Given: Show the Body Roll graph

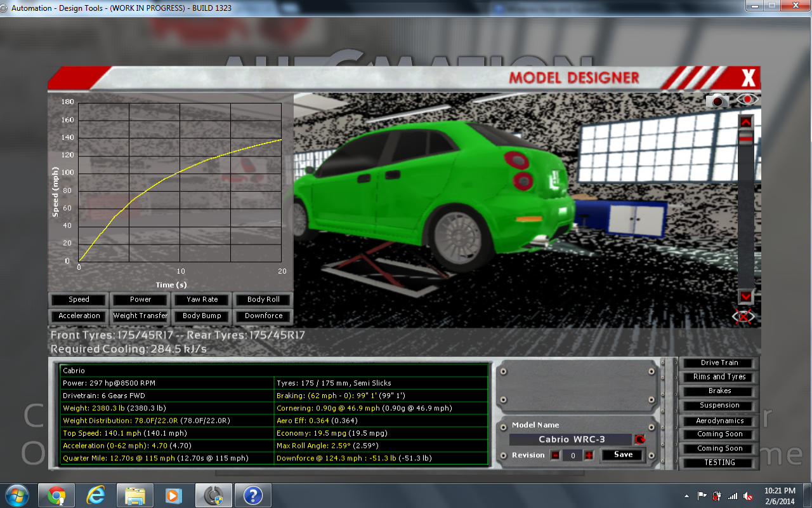Looking at the screenshot, I should click(263, 300).
